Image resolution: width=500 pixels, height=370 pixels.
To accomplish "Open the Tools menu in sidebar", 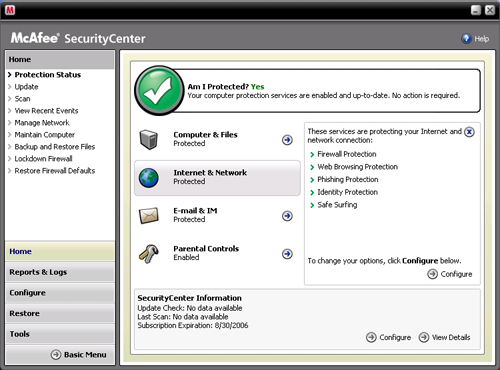I will point(60,334).
